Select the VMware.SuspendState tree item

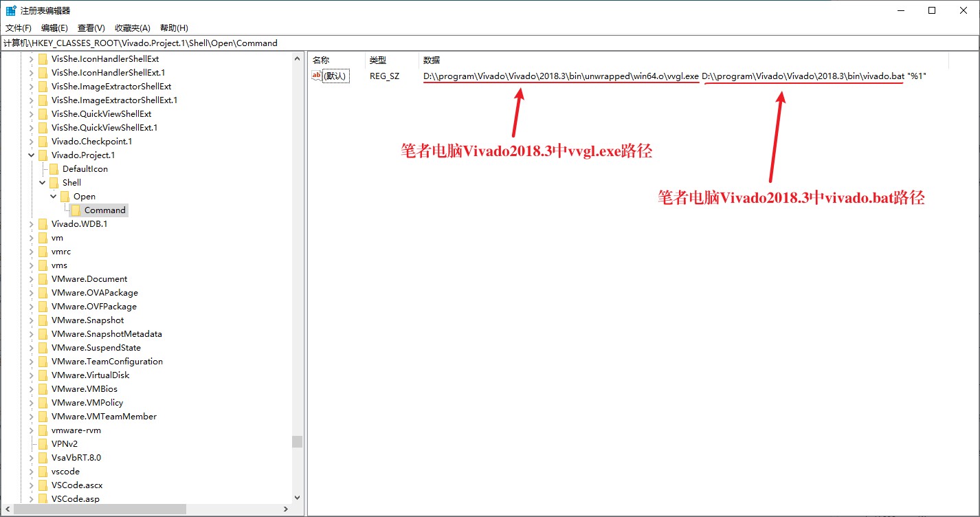click(x=96, y=348)
